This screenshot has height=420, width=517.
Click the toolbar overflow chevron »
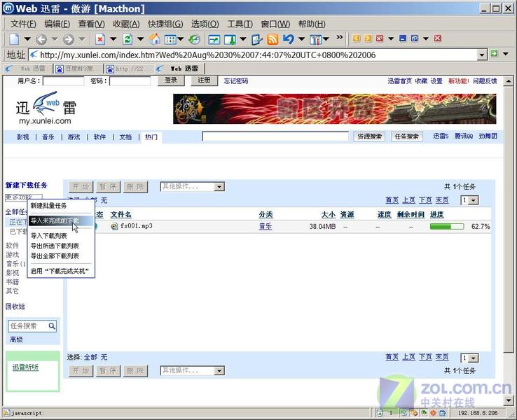click(x=339, y=37)
